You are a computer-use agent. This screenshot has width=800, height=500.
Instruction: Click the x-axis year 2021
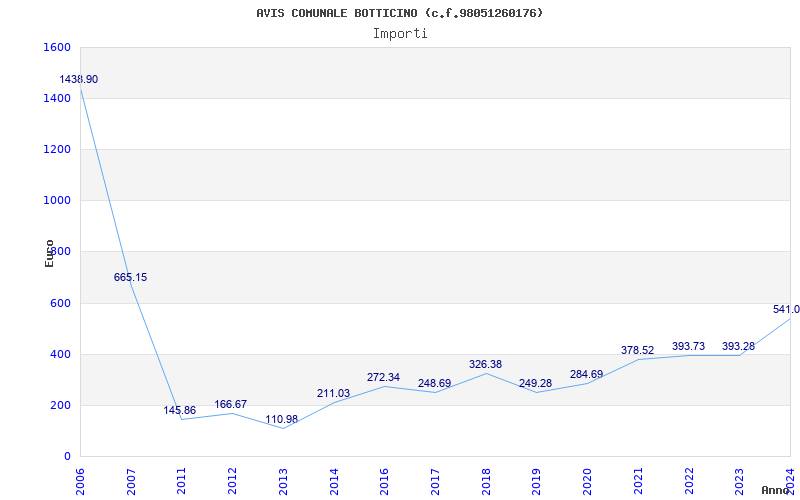click(638, 482)
